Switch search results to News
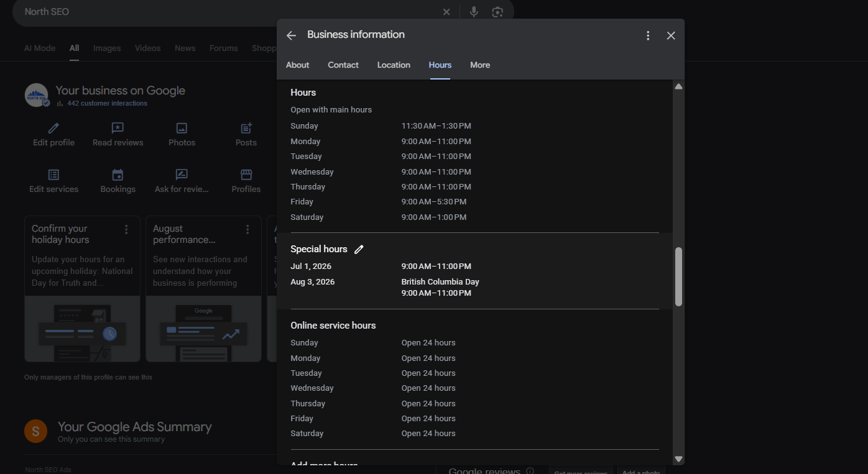The image size is (868, 474). 185,48
